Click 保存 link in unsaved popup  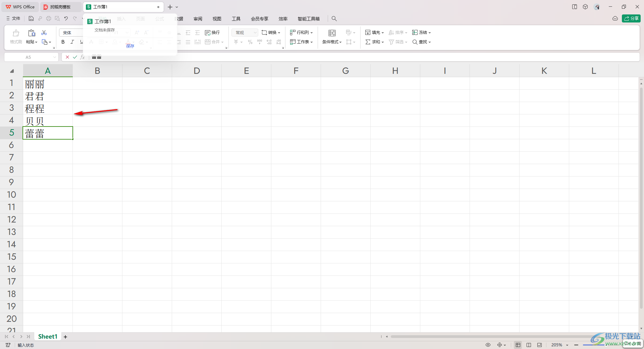[x=130, y=46]
